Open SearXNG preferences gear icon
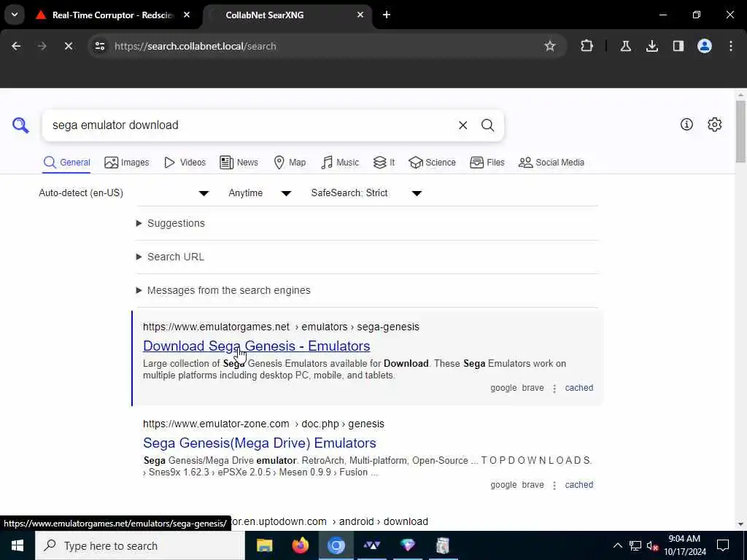The image size is (747, 560). coord(714,125)
